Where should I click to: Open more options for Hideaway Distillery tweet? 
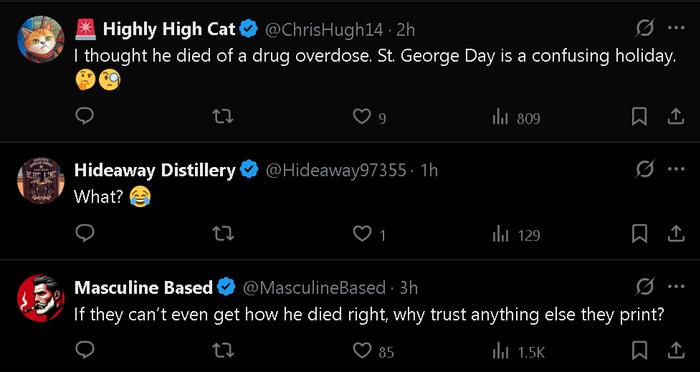(676, 169)
